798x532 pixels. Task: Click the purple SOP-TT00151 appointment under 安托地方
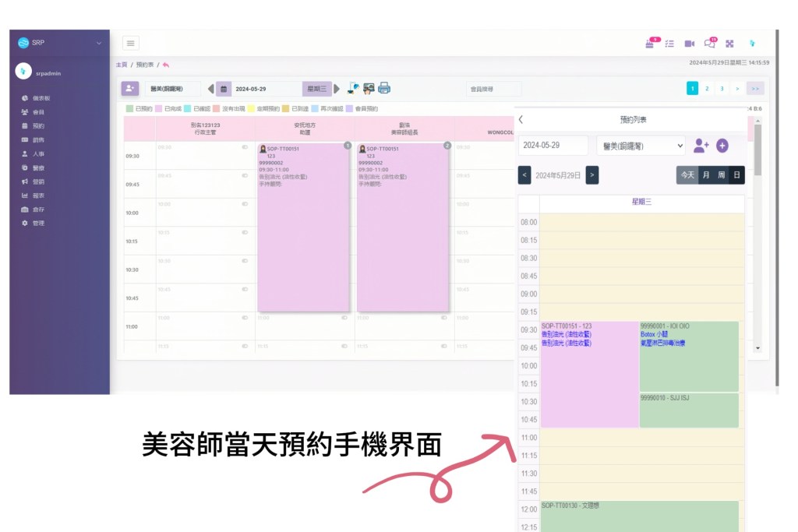click(x=304, y=226)
